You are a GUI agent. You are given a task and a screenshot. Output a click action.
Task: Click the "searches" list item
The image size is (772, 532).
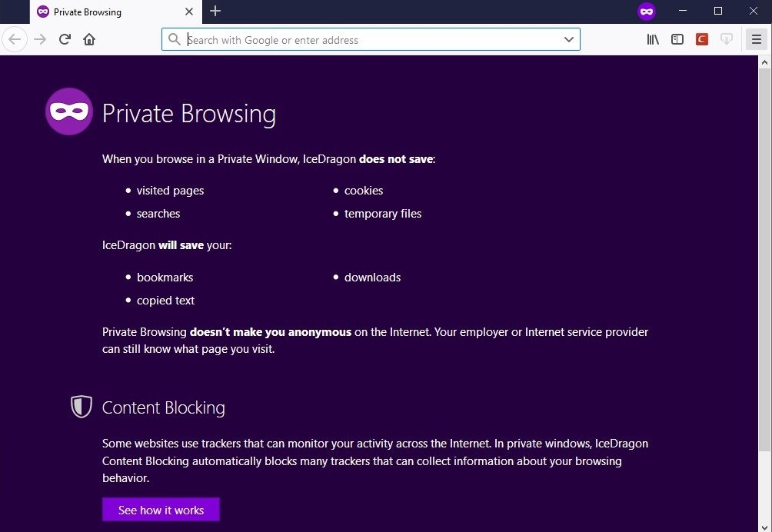[158, 214]
